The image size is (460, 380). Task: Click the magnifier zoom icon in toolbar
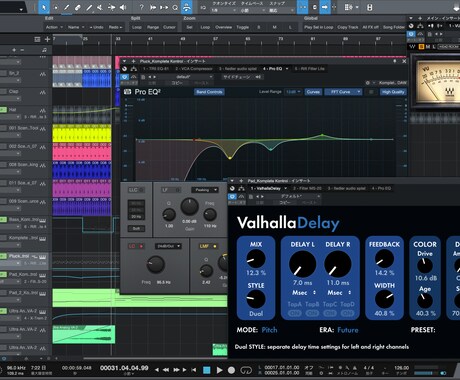point(175,7)
